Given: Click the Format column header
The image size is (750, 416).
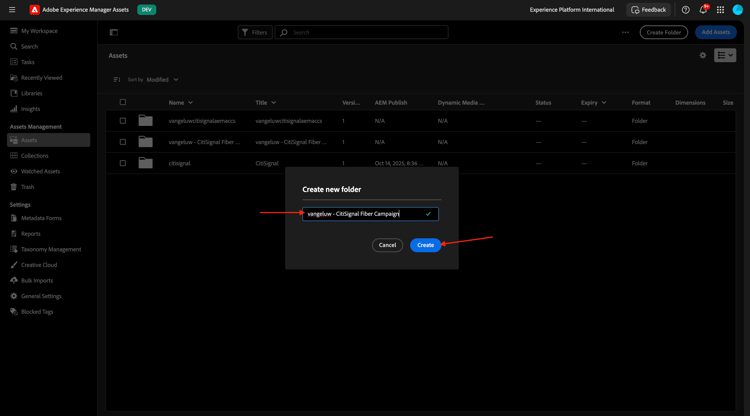Looking at the screenshot, I should point(641,103).
